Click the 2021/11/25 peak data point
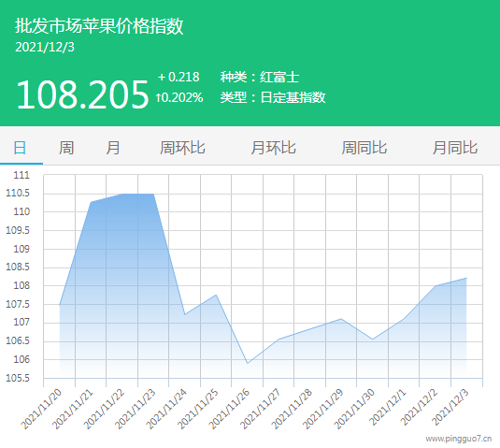The height and width of the screenshot is (448, 500). tap(216, 295)
